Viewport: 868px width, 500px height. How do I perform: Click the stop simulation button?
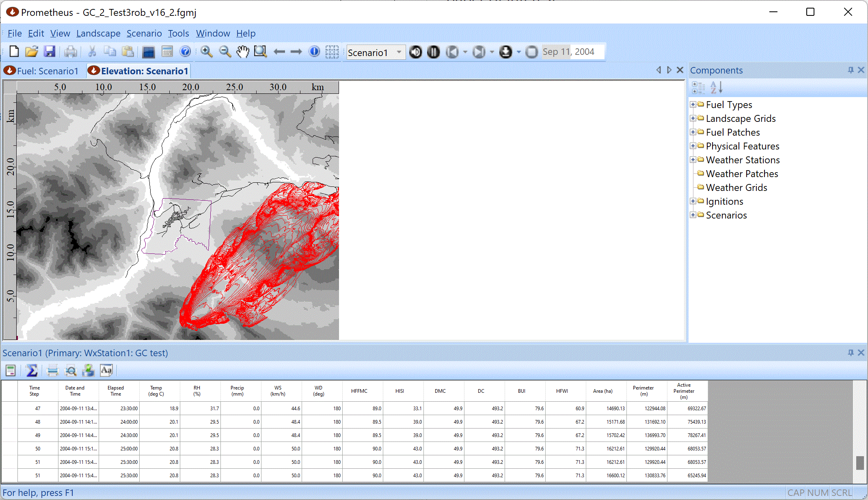(x=531, y=52)
